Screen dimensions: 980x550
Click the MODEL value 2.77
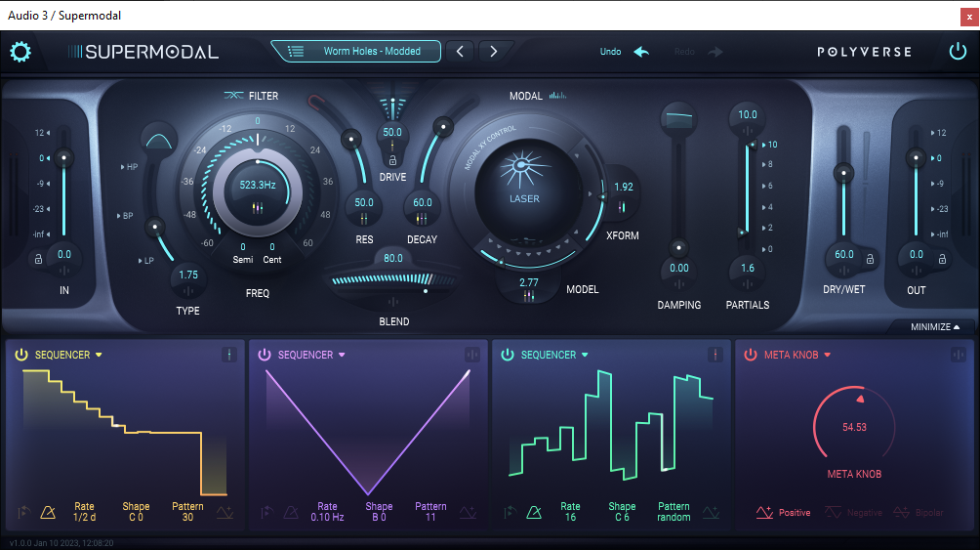coord(529,283)
